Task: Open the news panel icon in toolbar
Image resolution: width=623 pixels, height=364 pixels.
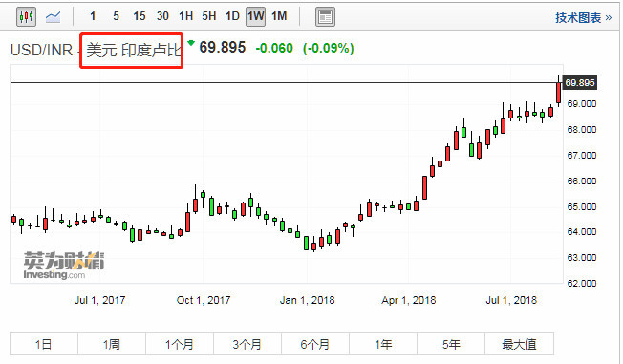Action: [x=325, y=16]
